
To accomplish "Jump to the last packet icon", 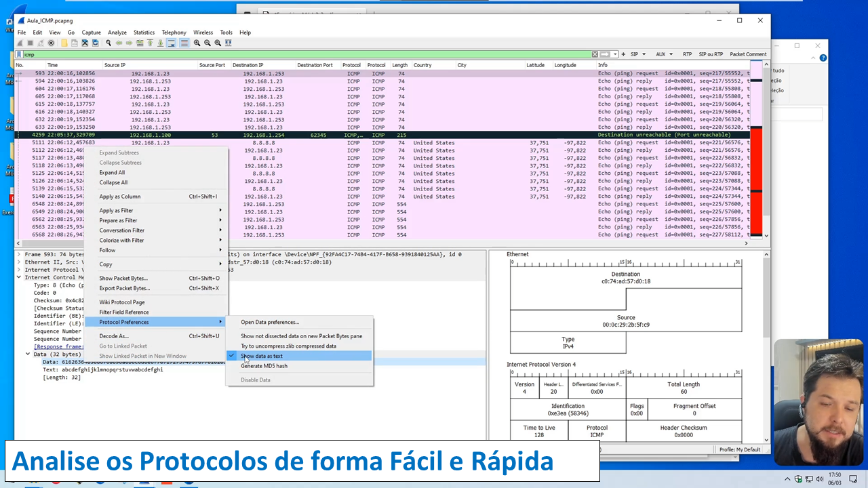I will coord(161,43).
